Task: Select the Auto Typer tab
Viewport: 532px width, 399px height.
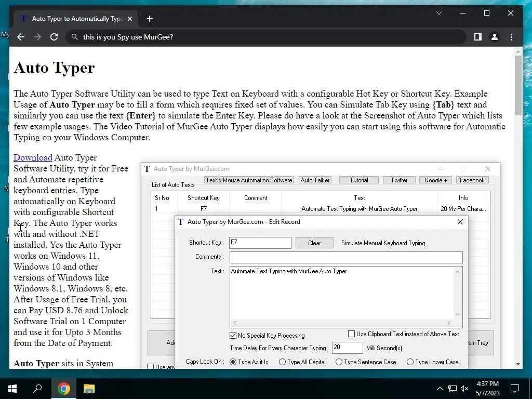Action: 76,19
